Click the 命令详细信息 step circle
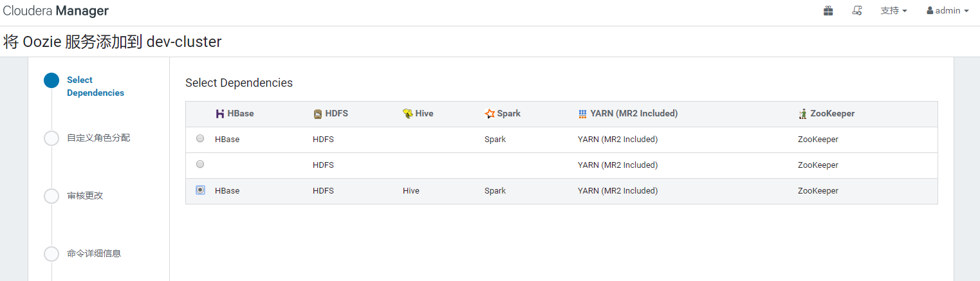This screenshot has height=281, width=980. point(51,254)
